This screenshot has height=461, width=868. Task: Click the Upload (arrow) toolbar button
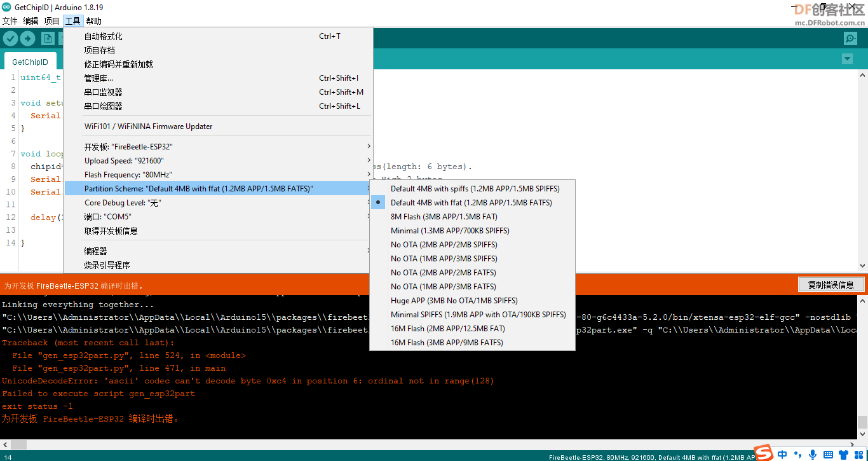27,39
